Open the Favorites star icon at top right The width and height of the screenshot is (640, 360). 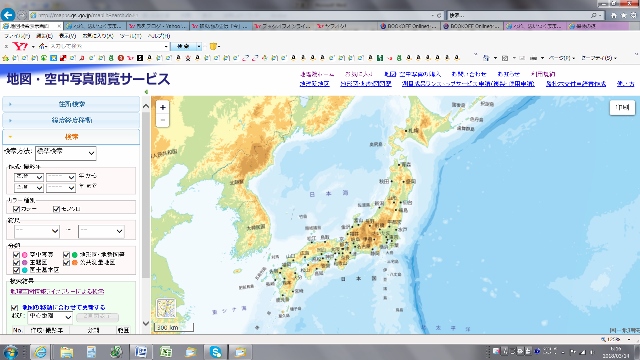[624, 16]
